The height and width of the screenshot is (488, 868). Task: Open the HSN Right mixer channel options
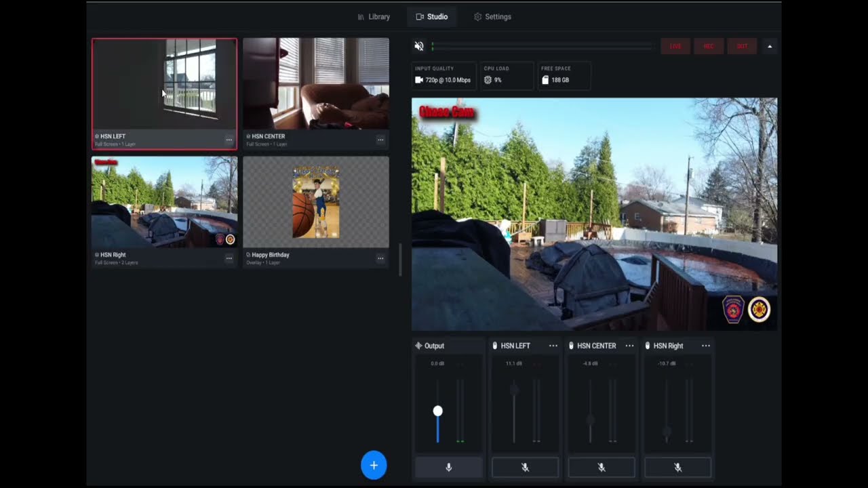coord(706,346)
